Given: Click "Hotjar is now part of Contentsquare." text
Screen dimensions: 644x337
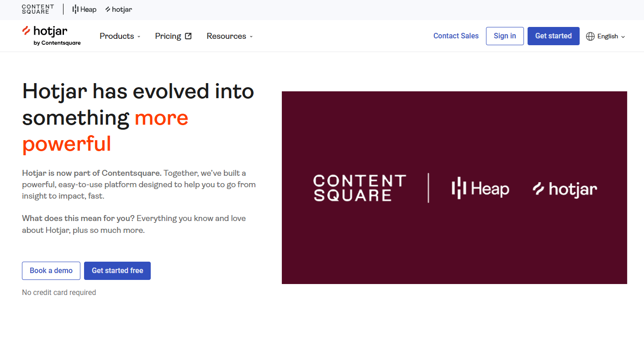Looking at the screenshot, I should (92, 173).
